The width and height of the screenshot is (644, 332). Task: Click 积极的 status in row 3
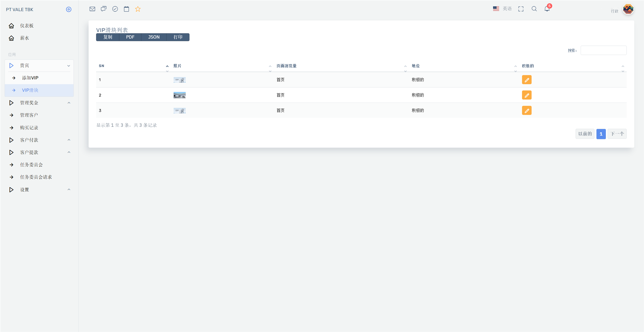[418, 111]
